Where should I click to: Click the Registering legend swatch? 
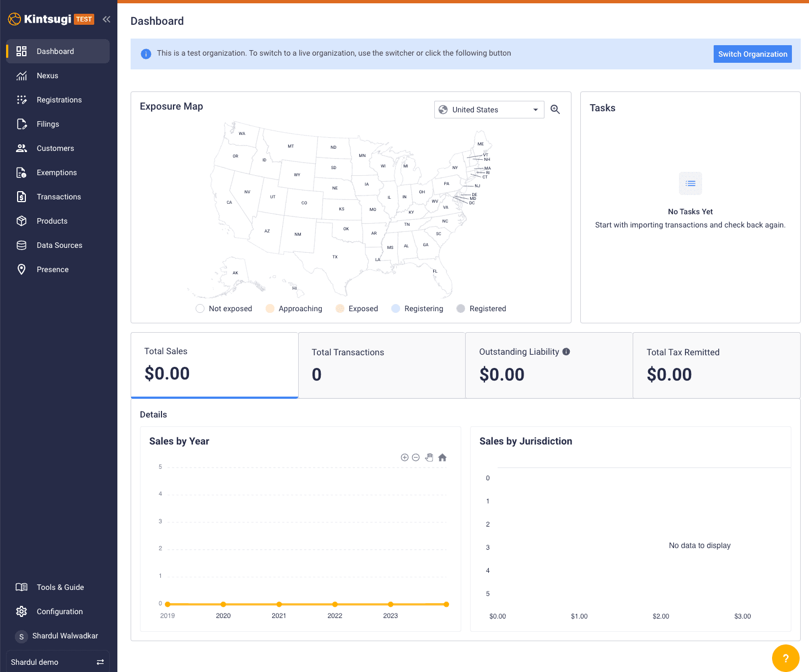pos(396,308)
